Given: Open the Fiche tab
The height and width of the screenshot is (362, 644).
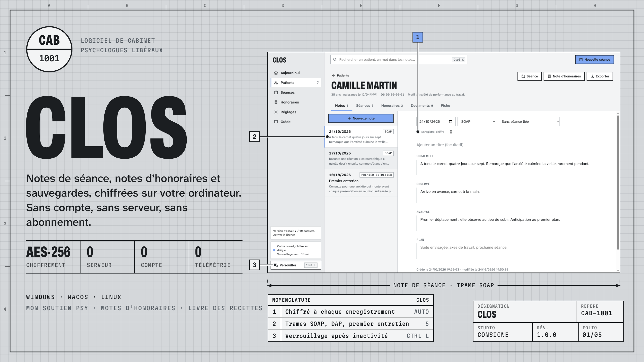Looking at the screenshot, I should (x=445, y=106).
